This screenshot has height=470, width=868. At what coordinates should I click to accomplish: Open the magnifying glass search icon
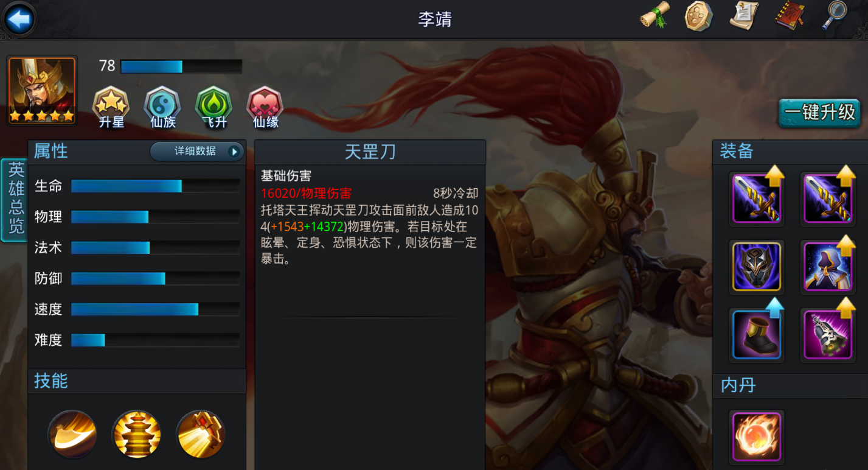[x=834, y=15]
